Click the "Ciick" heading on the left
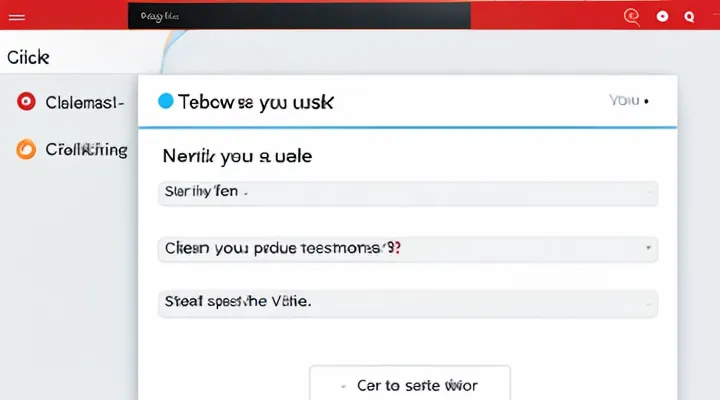Screen dimensions: 720x400 click(28, 58)
